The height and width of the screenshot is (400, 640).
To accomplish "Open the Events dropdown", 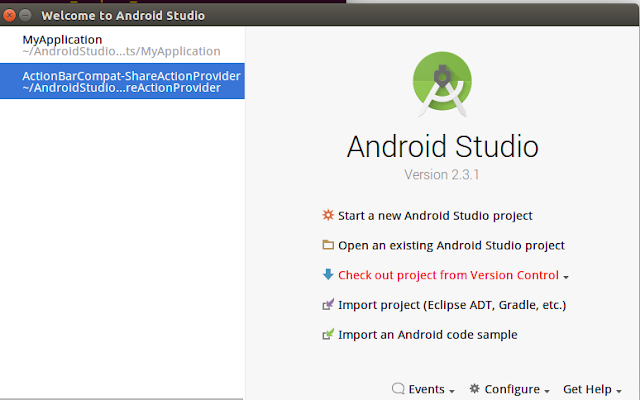I will (431, 389).
